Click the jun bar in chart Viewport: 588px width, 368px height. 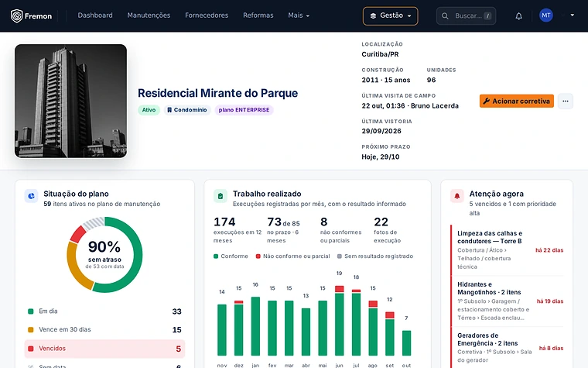point(340,320)
